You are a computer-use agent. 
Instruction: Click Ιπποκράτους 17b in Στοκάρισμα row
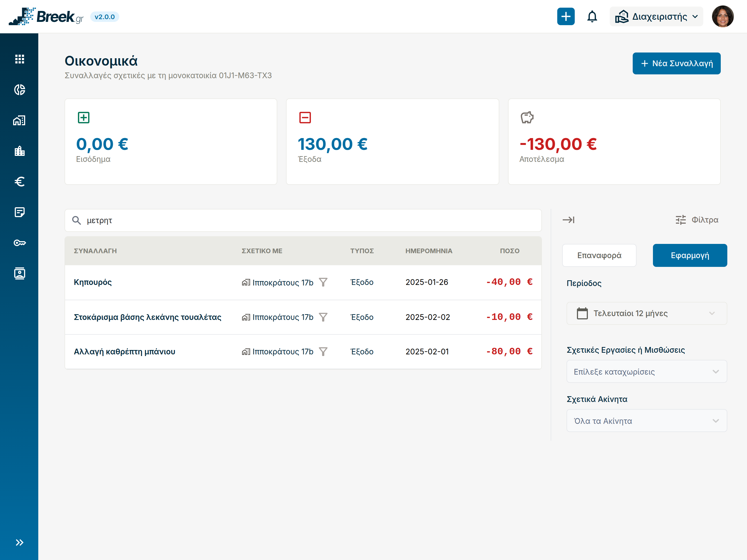point(283,317)
